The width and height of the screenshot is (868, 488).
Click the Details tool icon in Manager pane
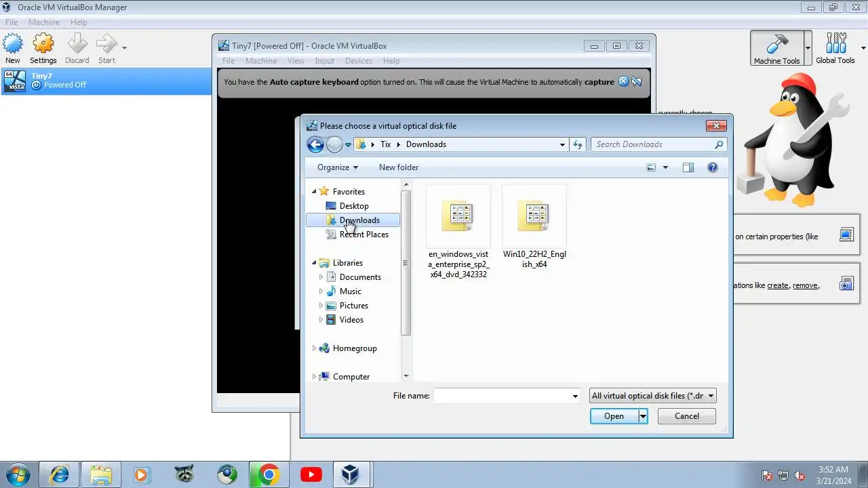pyautogui.click(x=846, y=235)
